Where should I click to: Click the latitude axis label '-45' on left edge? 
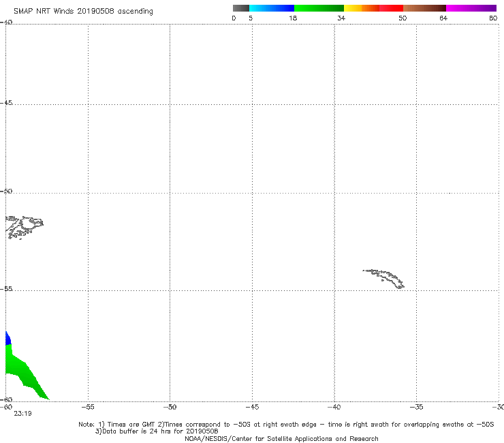click(6, 103)
